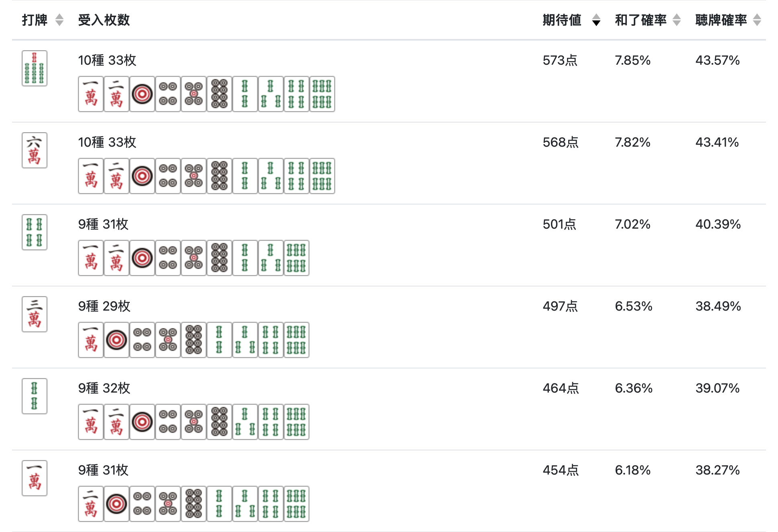Sort table by 和了確率 column
The image size is (778, 532).
click(677, 20)
